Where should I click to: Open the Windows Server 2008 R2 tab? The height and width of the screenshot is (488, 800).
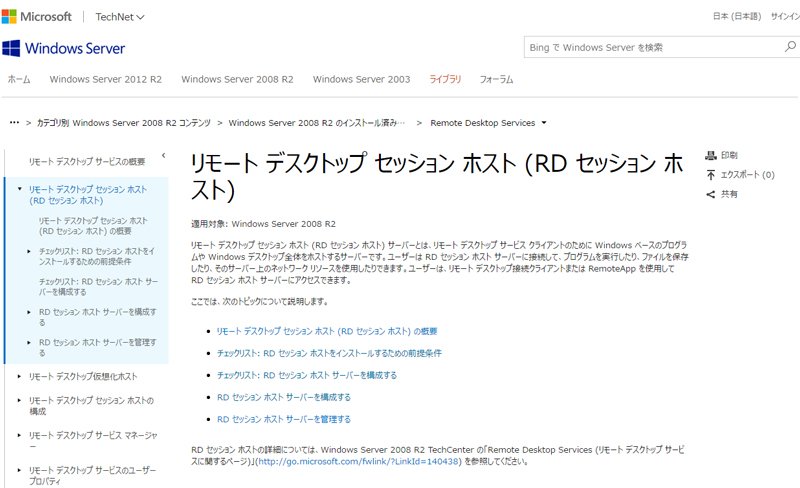click(237, 79)
